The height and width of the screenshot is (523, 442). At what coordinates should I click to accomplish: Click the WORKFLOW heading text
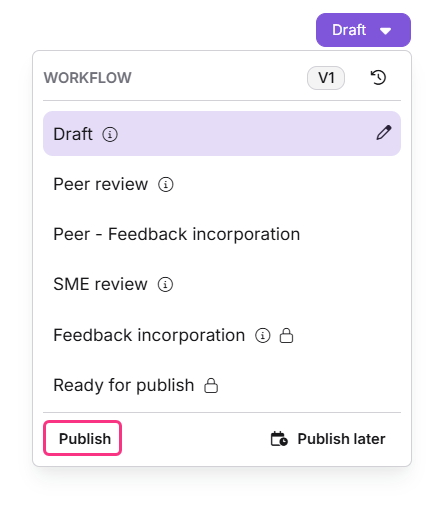[x=88, y=78]
